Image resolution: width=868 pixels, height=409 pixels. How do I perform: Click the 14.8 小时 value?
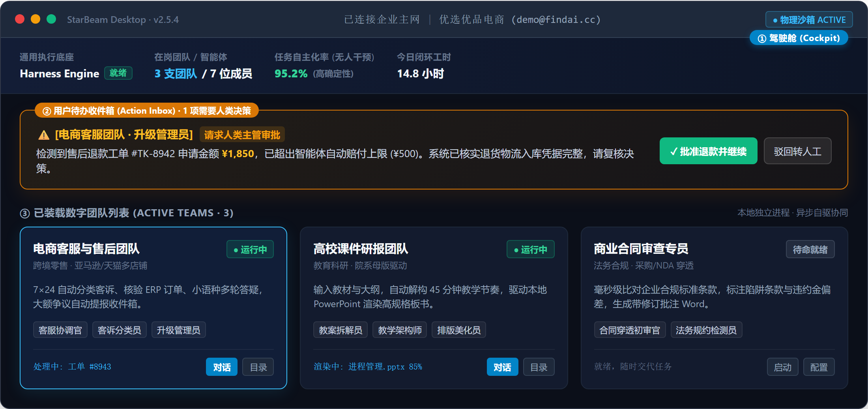(420, 73)
